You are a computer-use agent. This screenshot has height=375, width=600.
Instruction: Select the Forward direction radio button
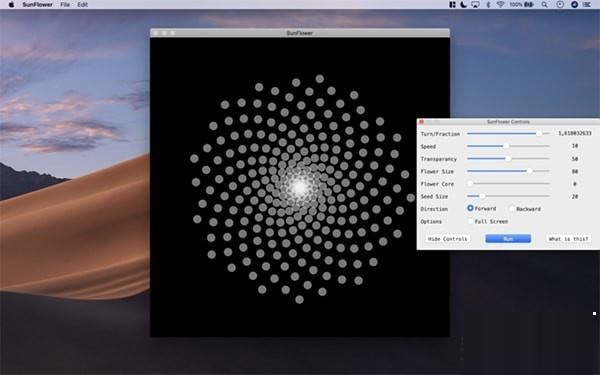coord(470,208)
